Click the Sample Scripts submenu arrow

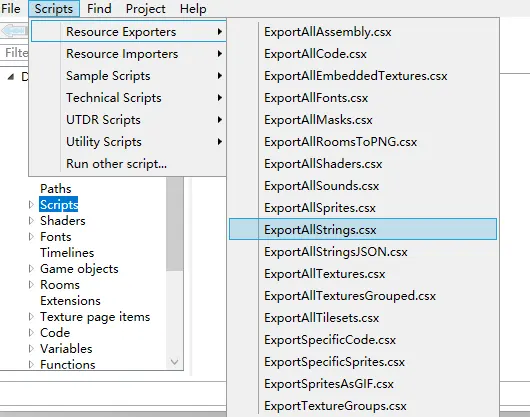tap(220, 75)
